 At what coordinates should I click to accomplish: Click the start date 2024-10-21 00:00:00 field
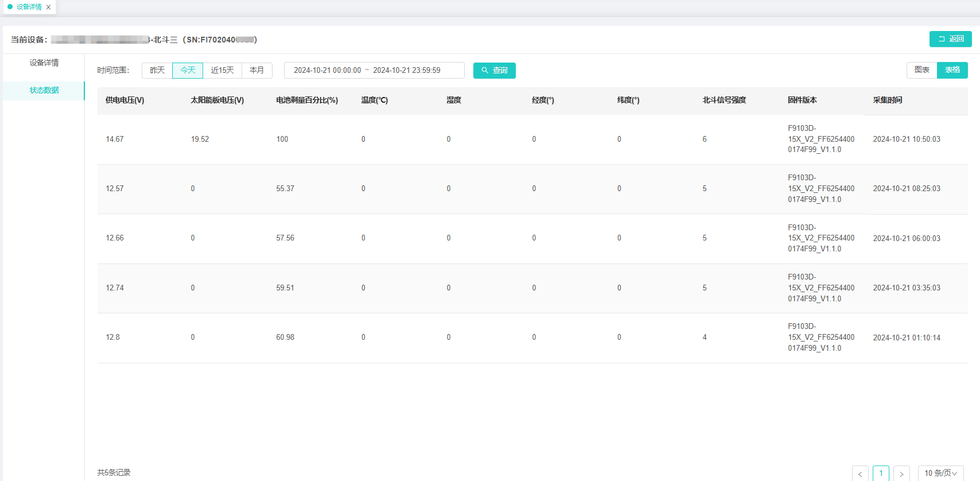[327, 71]
